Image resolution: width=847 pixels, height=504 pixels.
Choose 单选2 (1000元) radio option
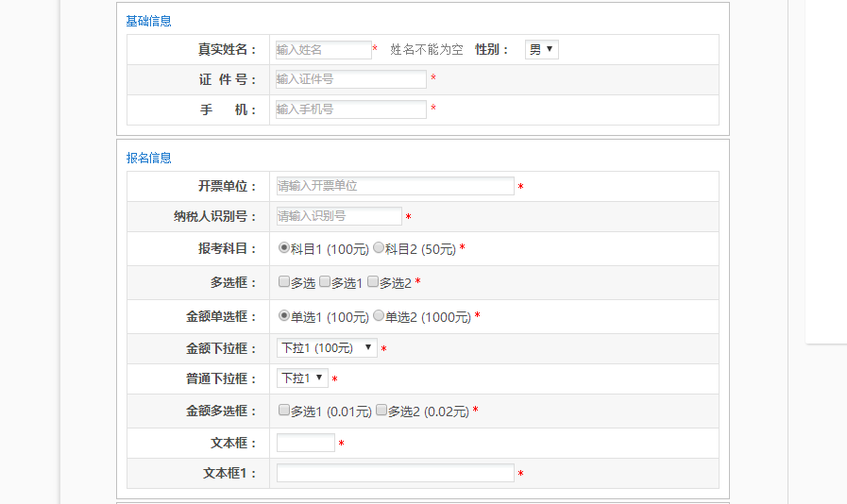tap(379, 316)
